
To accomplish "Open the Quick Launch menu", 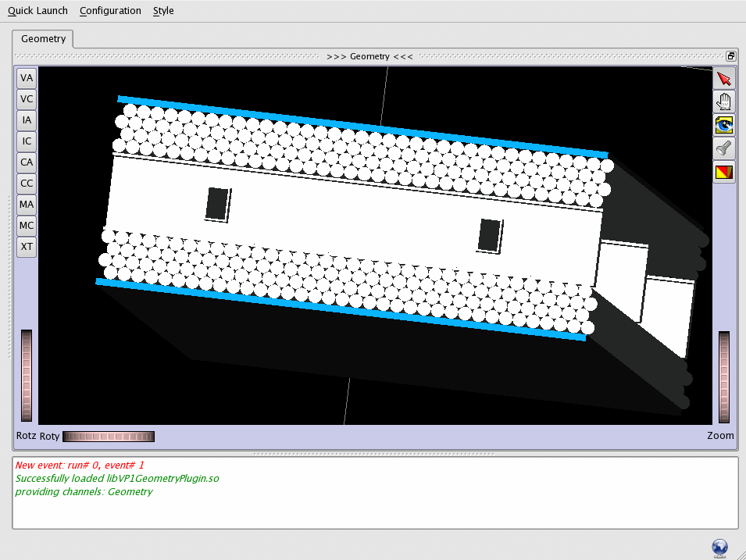I will point(37,11).
